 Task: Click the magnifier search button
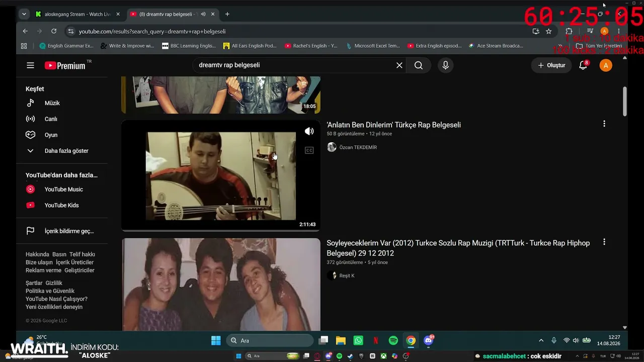[x=419, y=65]
